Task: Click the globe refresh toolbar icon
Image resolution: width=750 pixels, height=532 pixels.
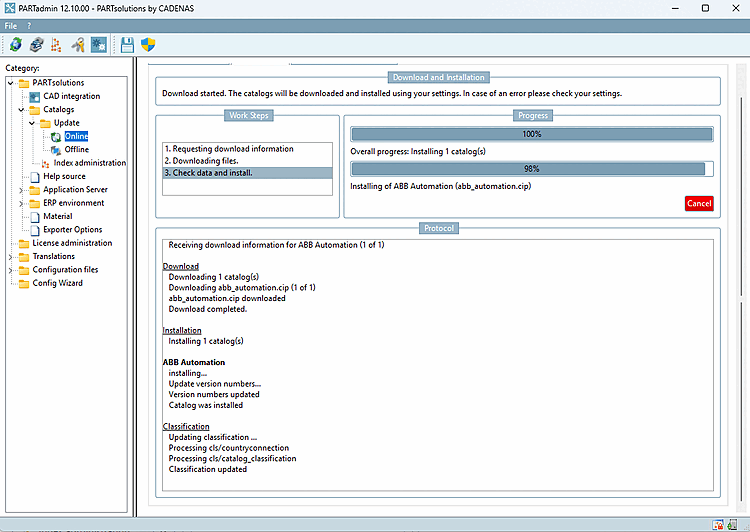Action: (x=16, y=45)
